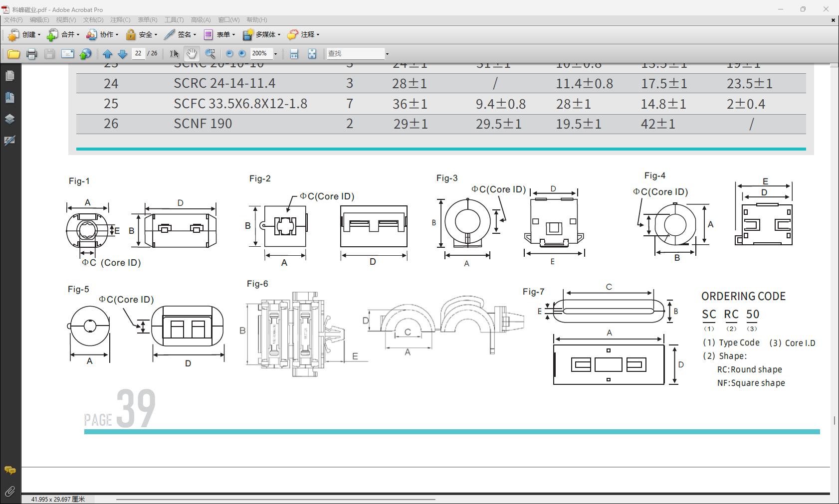Open the Layers panel in the sidebar
The image size is (839, 504).
[x=10, y=119]
